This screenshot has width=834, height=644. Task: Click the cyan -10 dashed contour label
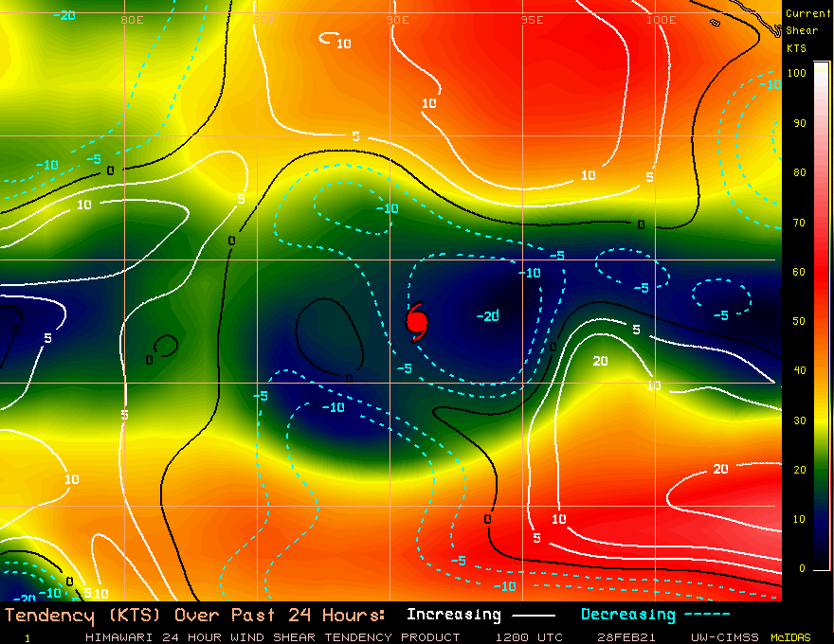point(387,208)
